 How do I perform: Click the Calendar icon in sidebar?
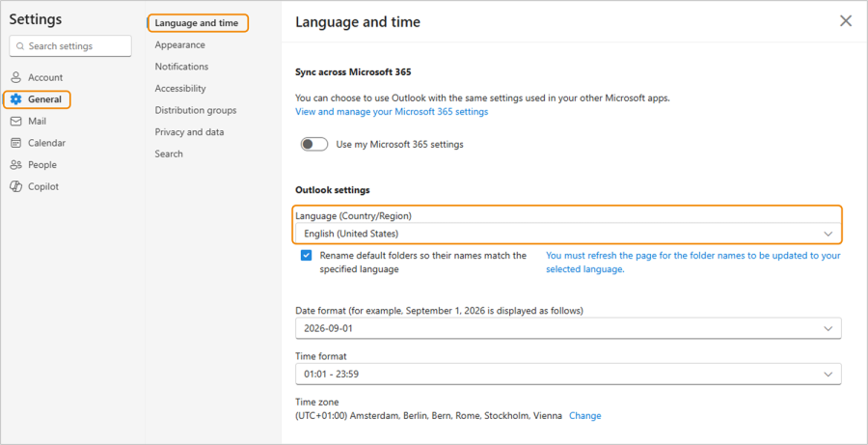point(16,143)
